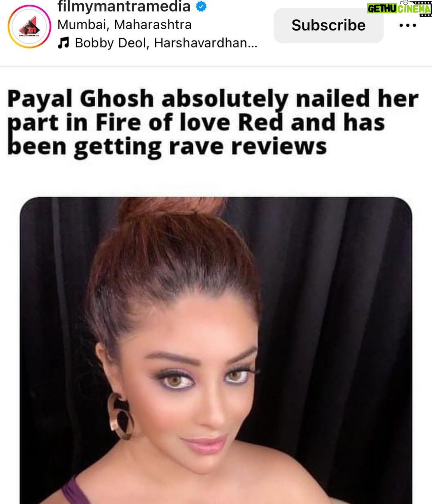Select 'Fire of love Red' in headline
The height and width of the screenshot is (504, 432).
click(x=184, y=122)
